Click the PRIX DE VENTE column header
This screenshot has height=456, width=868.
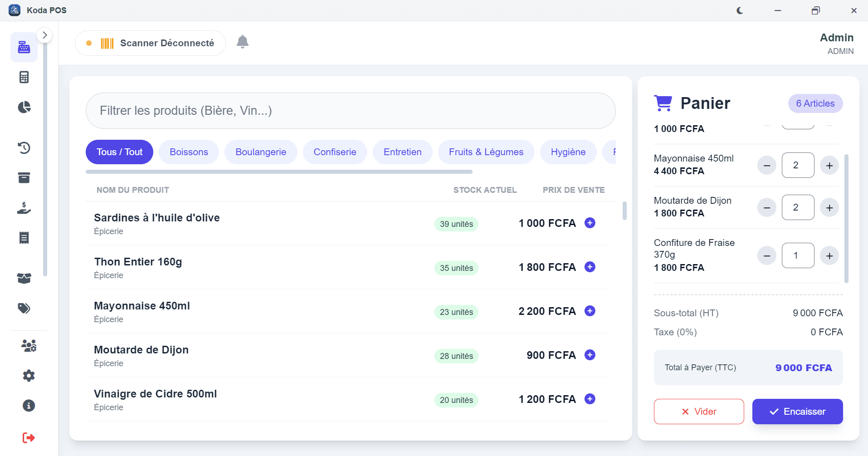coord(574,190)
